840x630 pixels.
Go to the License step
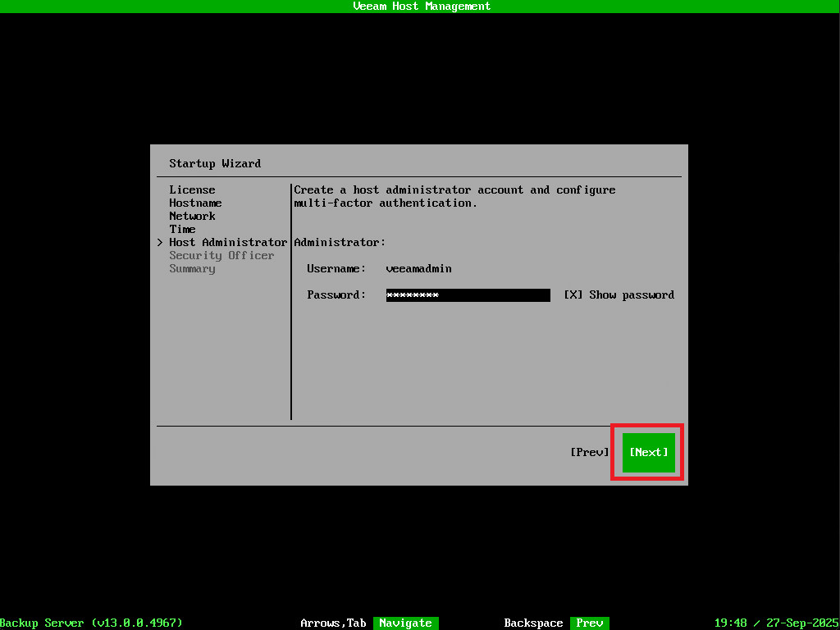192,190
